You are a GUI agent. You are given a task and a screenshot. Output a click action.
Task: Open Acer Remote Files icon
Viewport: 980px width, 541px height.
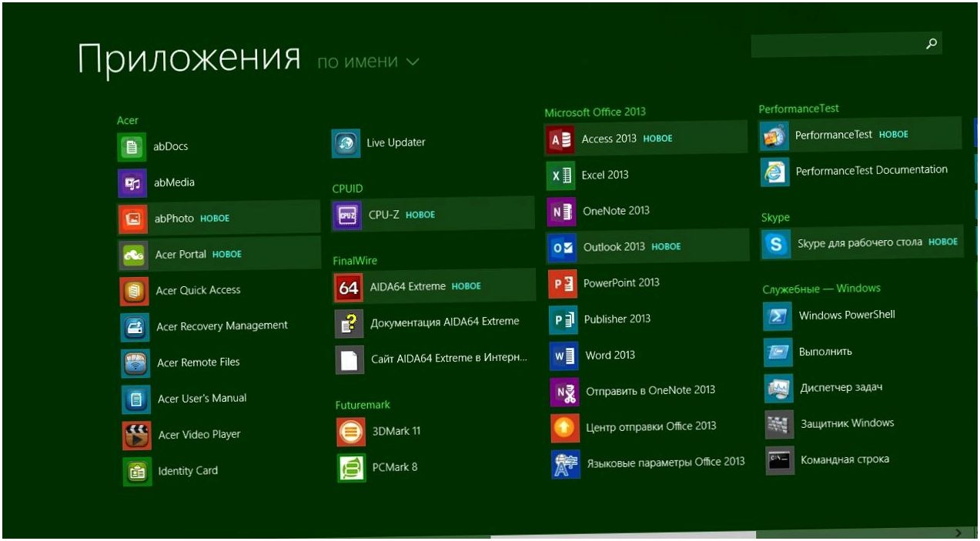[x=135, y=363]
